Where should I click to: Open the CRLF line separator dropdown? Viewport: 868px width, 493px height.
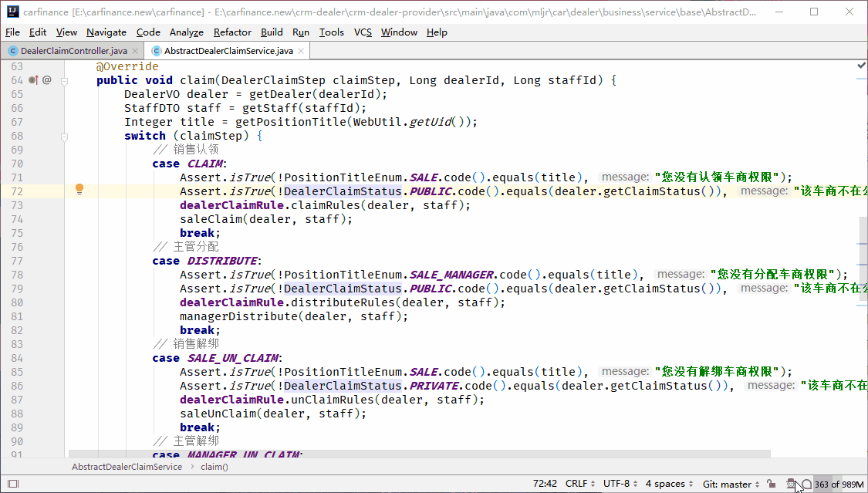(x=580, y=484)
